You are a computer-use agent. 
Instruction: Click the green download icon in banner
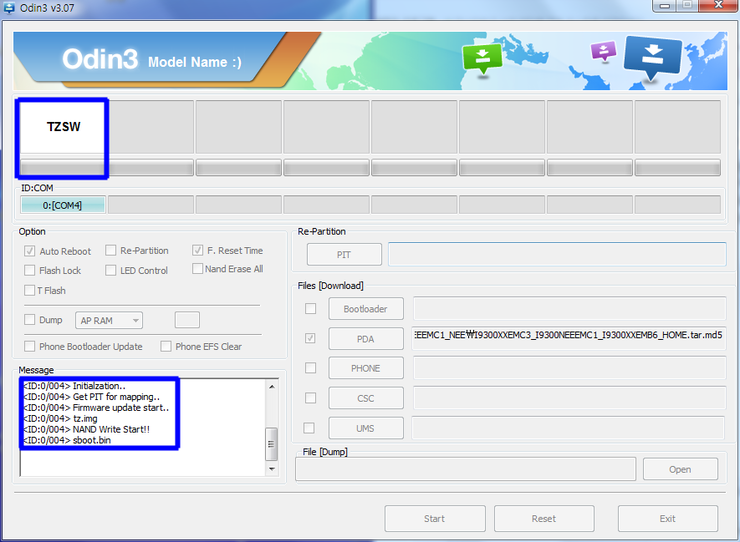(481, 58)
